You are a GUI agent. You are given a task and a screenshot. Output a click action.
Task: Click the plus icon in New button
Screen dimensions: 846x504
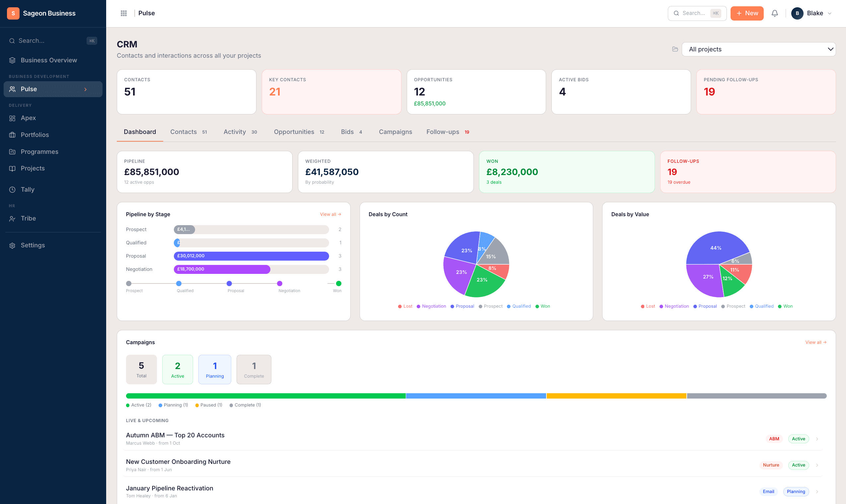(739, 13)
